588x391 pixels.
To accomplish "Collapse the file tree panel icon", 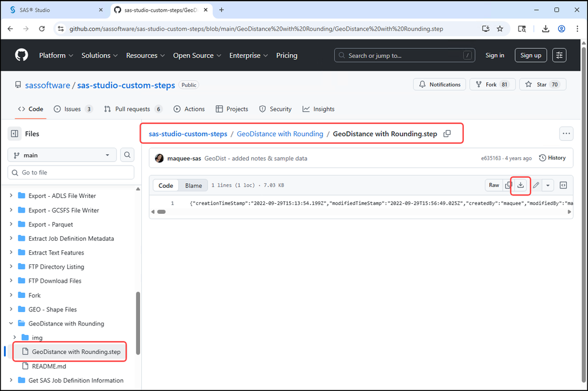I will pos(15,134).
